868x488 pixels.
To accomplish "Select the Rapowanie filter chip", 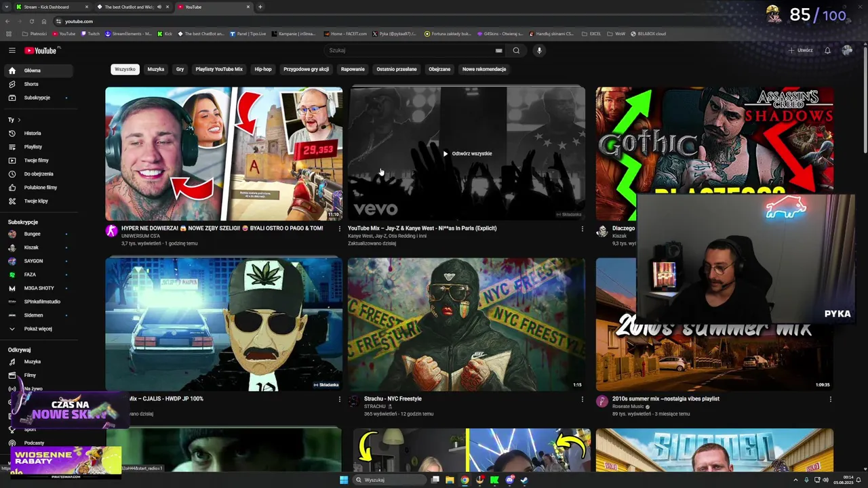I will click(353, 69).
